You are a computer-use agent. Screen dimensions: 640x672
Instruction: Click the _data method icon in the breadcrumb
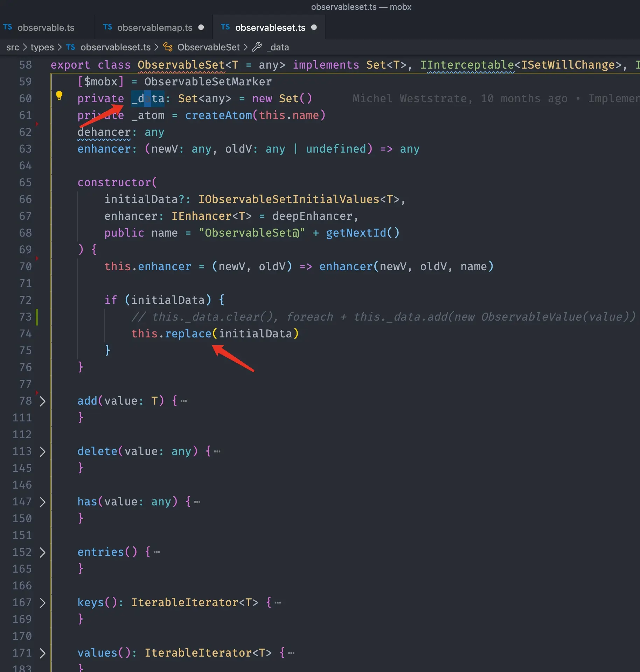click(257, 47)
